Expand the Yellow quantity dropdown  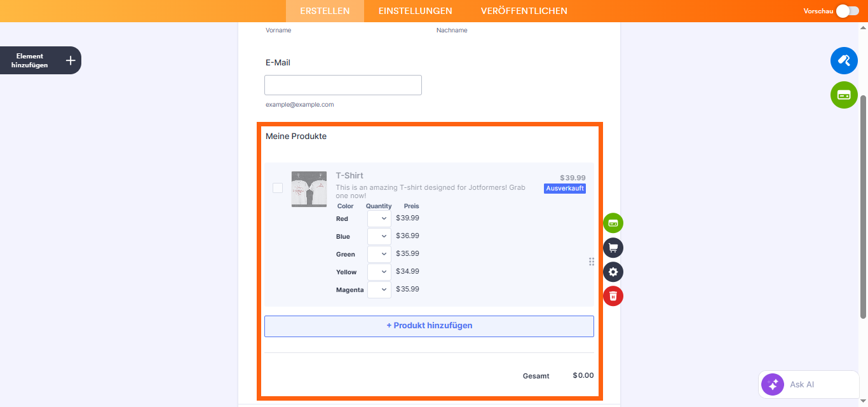tap(379, 272)
